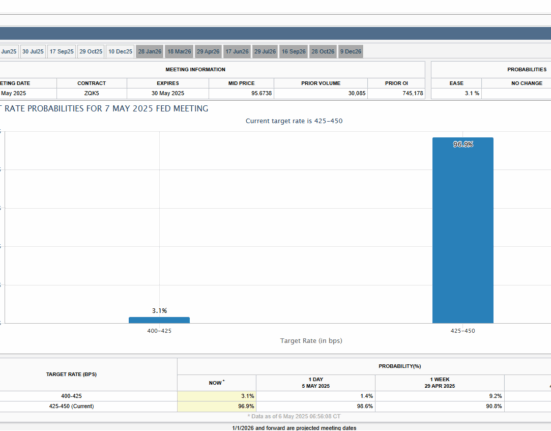
Task: Click the tall 425-450 probability bar
Action: [463, 230]
